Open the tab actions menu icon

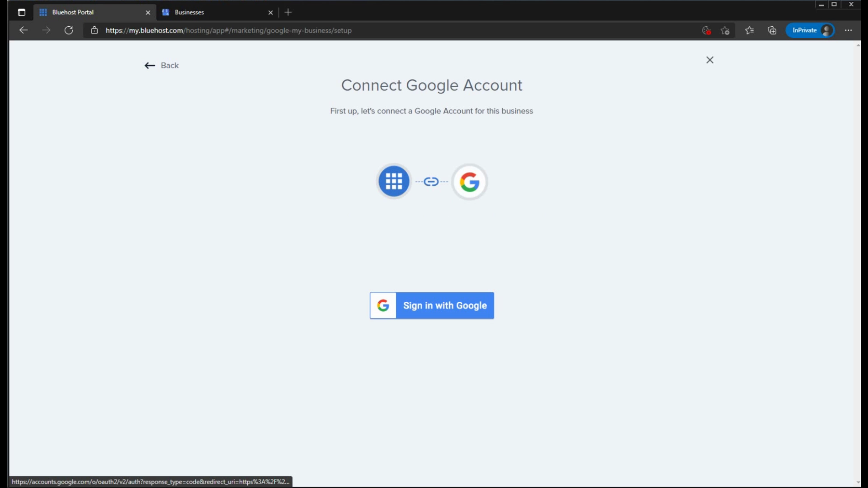pyautogui.click(x=21, y=12)
